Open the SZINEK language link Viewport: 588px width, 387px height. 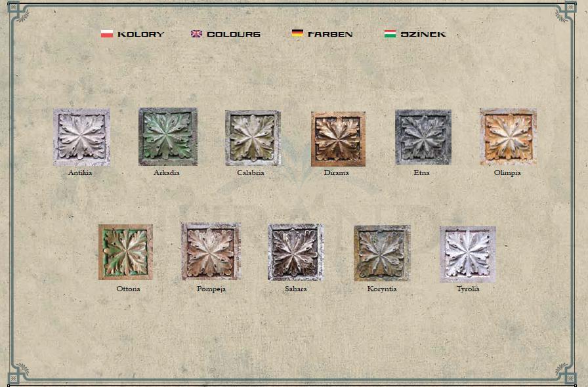pyautogui.click(x=423, y=34)
